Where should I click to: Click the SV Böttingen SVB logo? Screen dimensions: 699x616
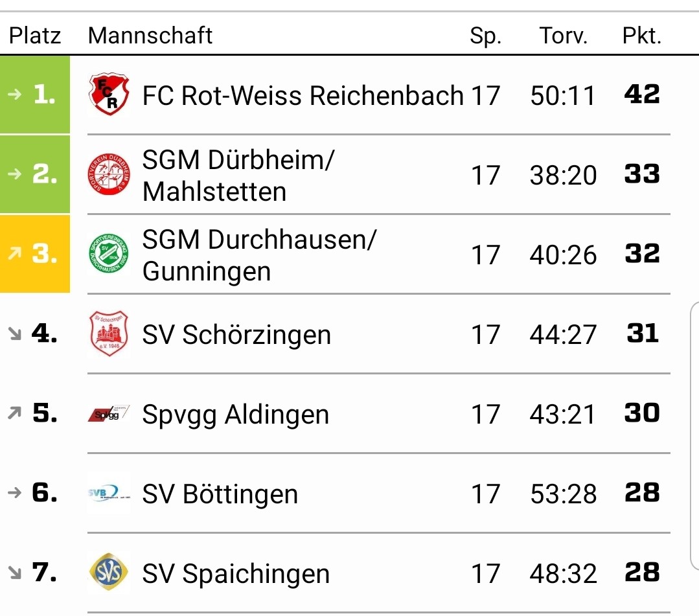pos(108,494)
